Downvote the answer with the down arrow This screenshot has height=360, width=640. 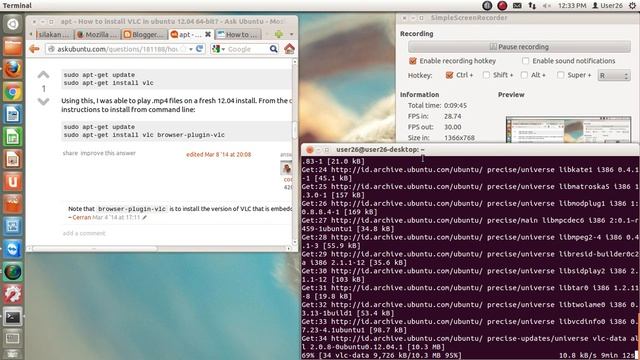[43, 101]
